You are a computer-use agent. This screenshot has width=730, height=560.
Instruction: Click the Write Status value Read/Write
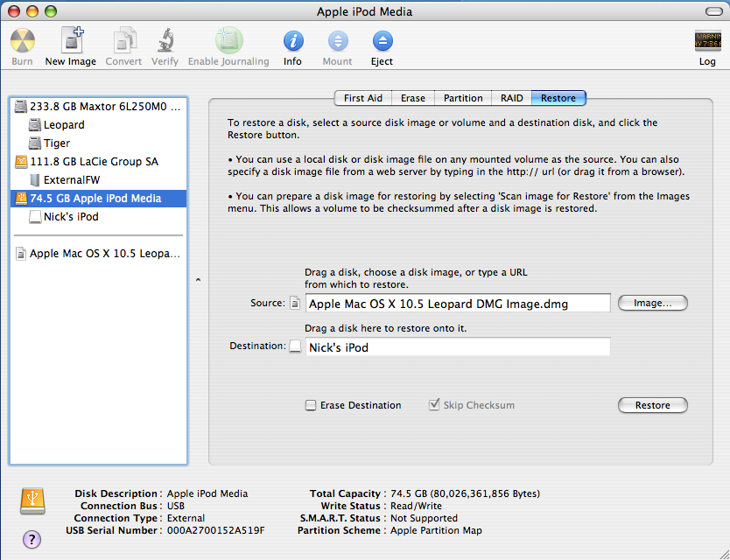click(417, 506)
